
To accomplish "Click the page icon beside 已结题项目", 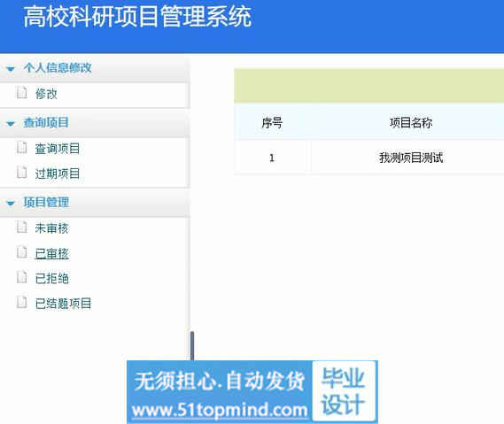I will [x=22, y=302].
